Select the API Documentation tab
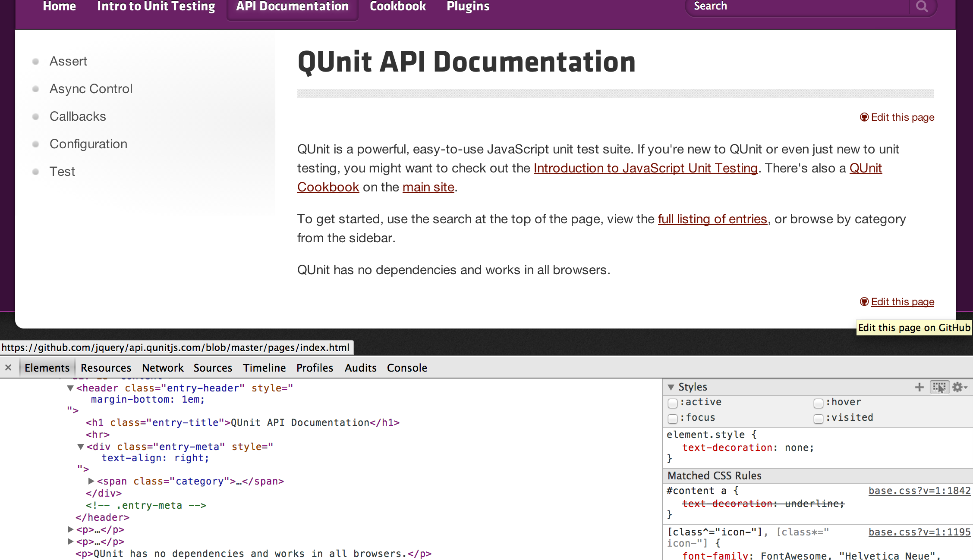 tap(293, 7)
